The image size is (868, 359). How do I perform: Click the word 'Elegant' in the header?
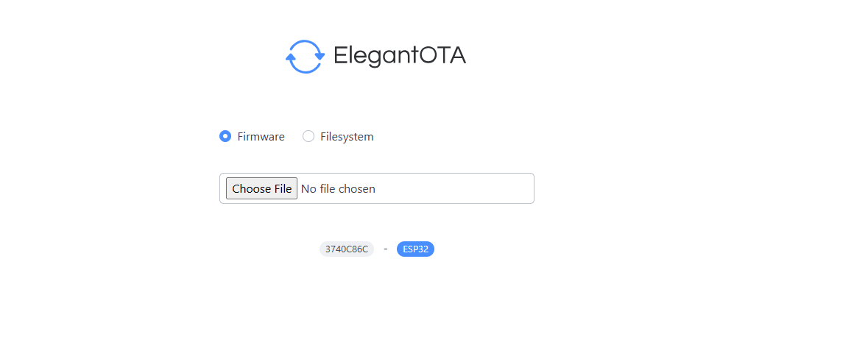pyautogui.click(x=376, y=56)
